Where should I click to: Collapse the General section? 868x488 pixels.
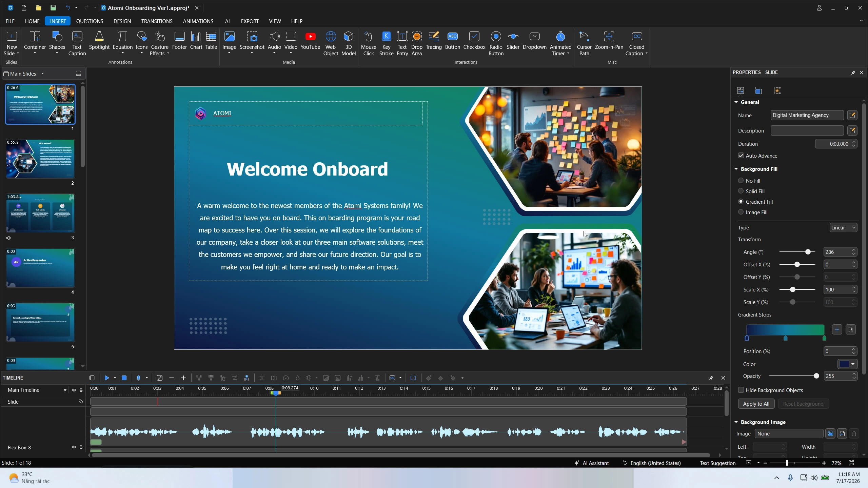tap(736, 102)
